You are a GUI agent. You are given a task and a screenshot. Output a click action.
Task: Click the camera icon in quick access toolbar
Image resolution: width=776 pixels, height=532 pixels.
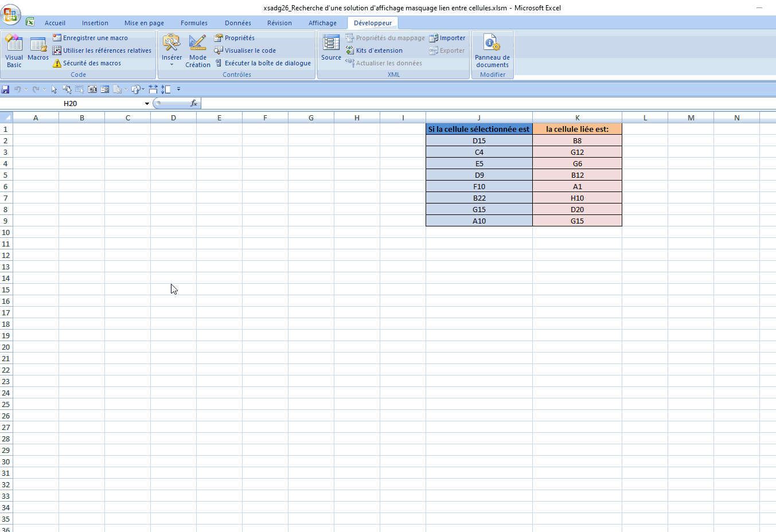tap(92, 89)
